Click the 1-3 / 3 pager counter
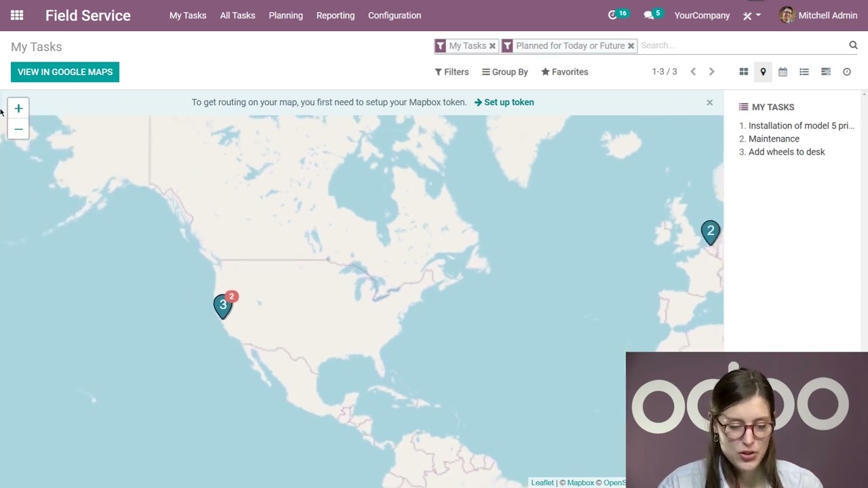The height and width of the screenshot is (488, 868). (665, 72)
